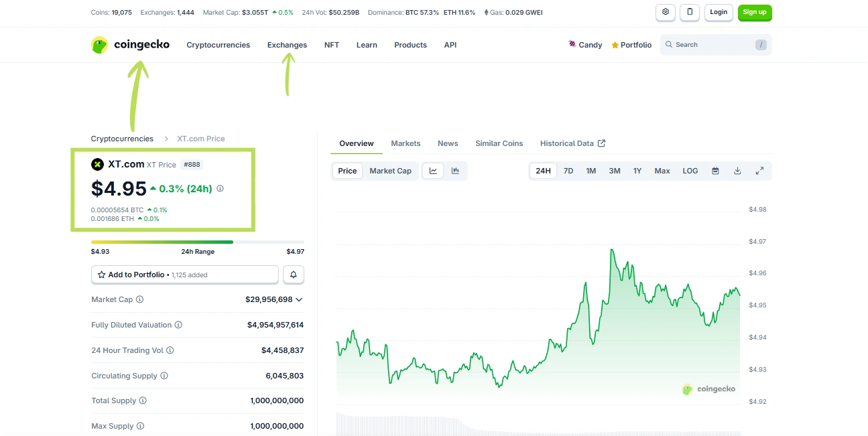
Task: Click Add to Portfolio button
Action: click(185, 275)
